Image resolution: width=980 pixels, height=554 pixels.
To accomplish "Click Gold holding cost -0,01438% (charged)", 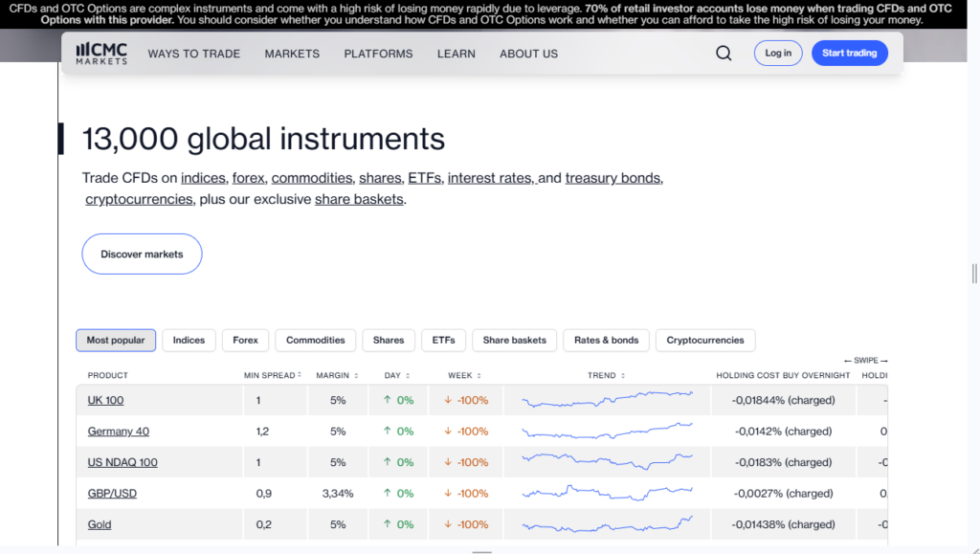I will coord(783,524).
